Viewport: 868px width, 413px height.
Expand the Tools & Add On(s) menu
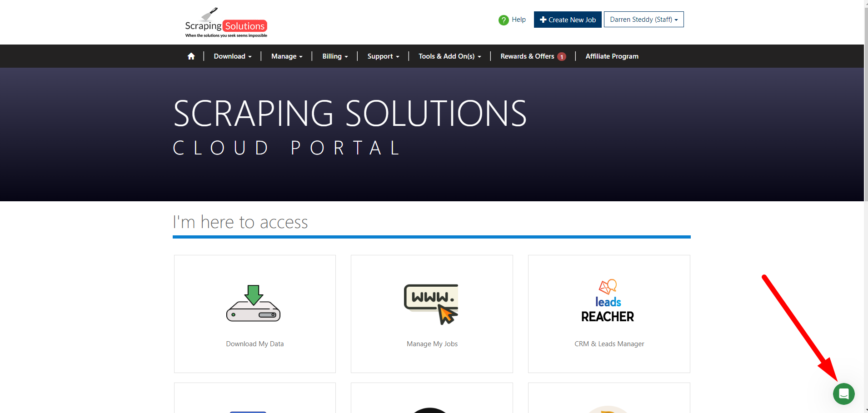(450, 56)
